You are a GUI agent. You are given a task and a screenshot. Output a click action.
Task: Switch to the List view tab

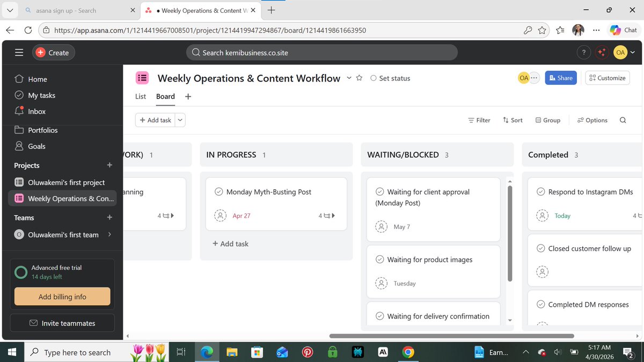(x=140, y=97)
